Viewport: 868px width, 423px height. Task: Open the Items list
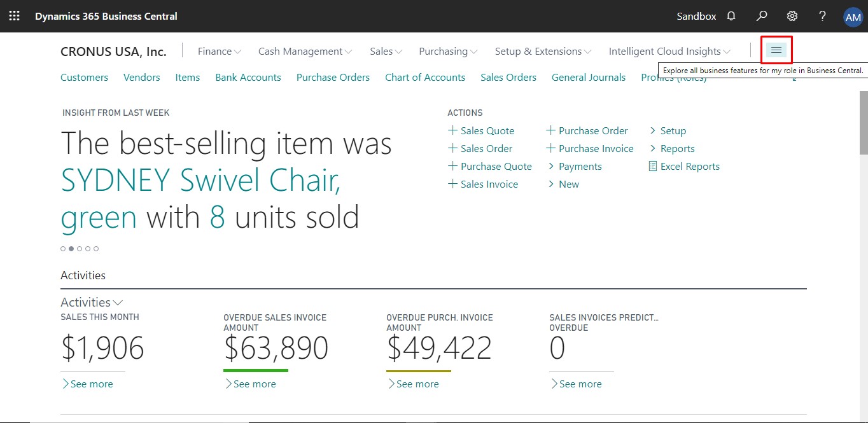click(x=188, y=77)
